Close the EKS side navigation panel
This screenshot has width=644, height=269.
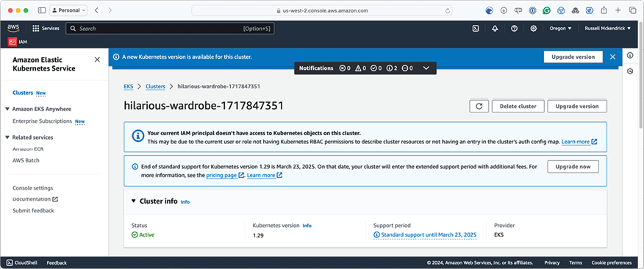tap(97, 60)
